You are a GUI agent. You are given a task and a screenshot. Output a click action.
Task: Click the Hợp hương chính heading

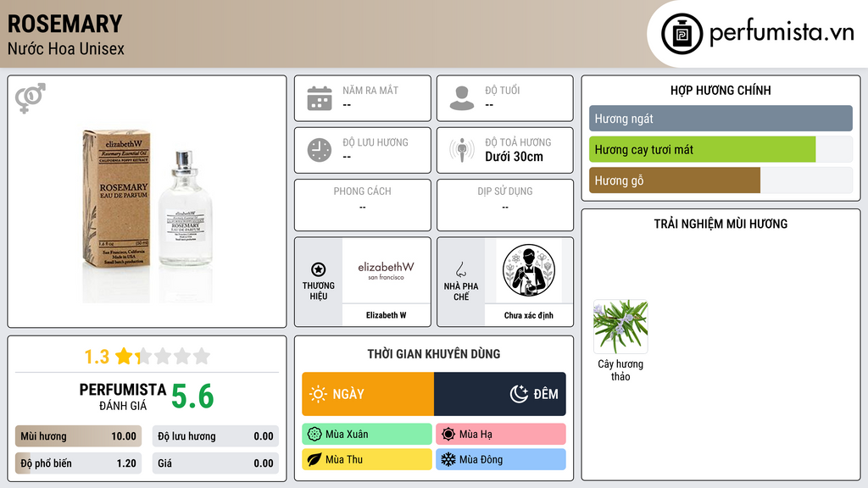click(721, 90)
